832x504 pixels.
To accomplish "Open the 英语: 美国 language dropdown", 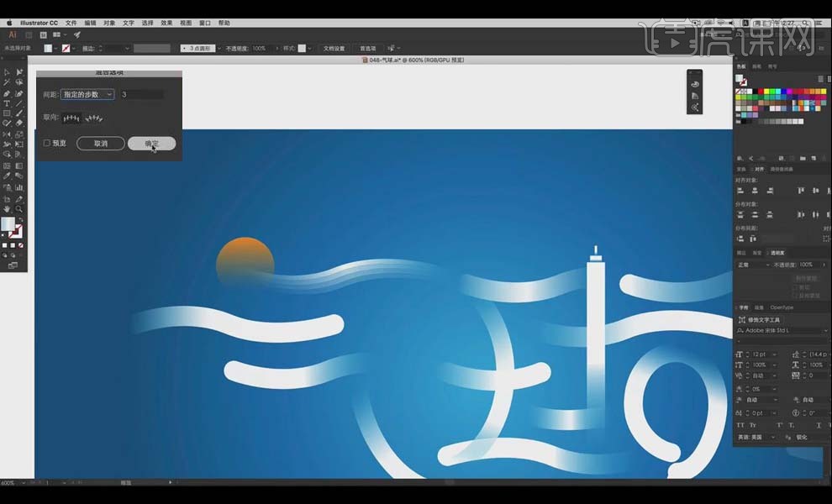I will click(756, 437).
